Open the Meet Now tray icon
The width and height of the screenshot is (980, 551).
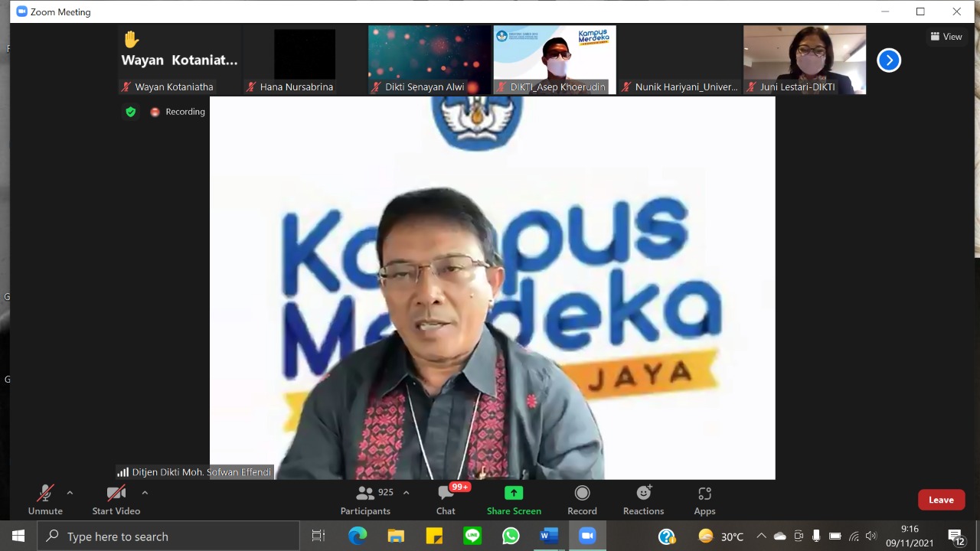click(x=799, y=536)
